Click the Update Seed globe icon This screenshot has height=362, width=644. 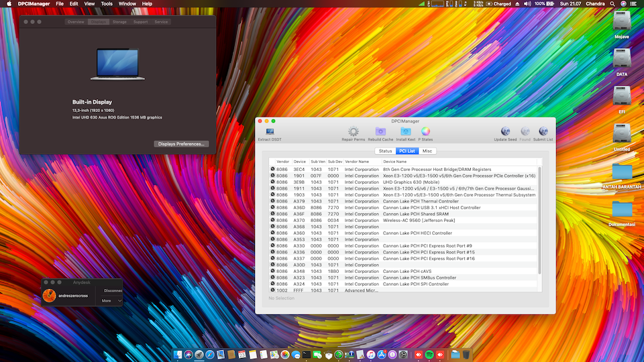505,132
